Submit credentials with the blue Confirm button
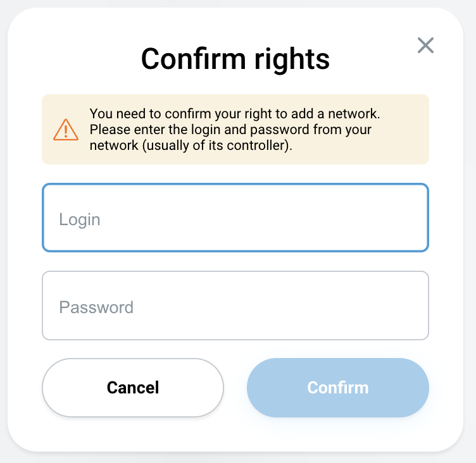 [337, 388]
